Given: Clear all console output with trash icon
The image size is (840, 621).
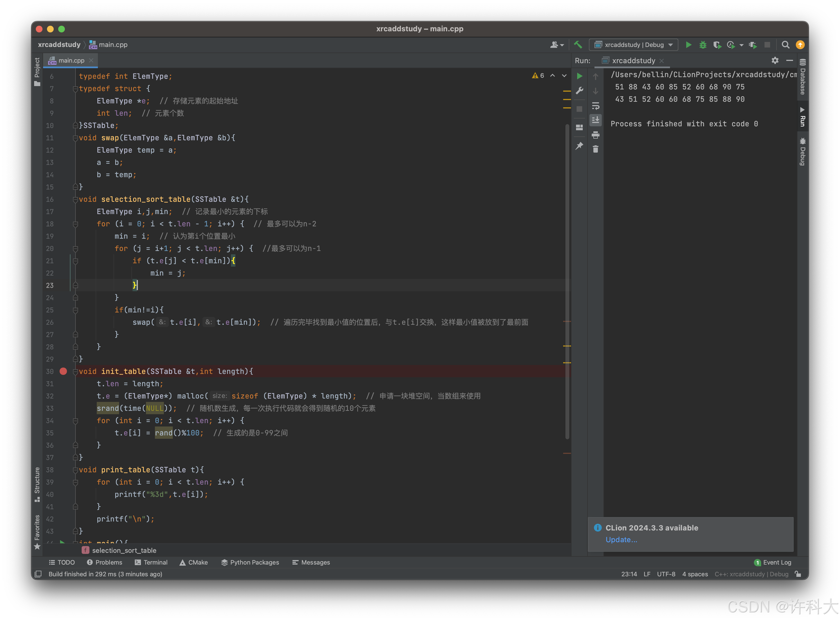Looking at the screenshot, I should click(x=596, y=150).
